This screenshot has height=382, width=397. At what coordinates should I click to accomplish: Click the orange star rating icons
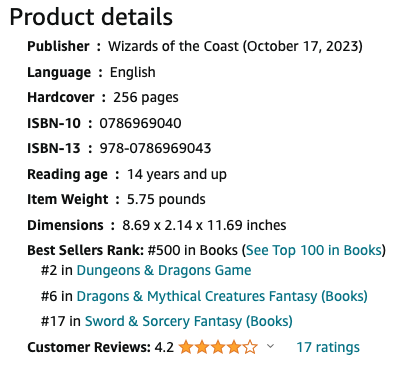[218, 347]
